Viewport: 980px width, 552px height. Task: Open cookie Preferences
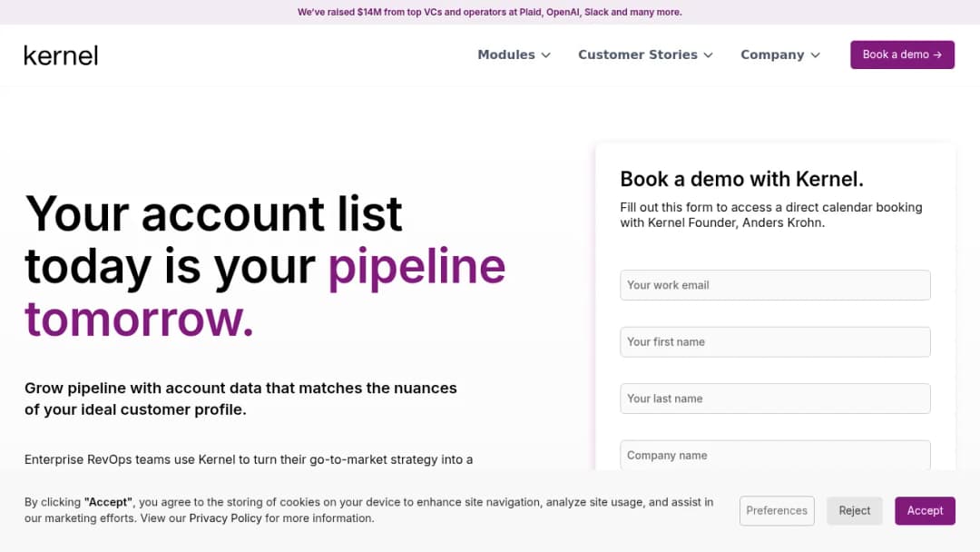pos(777,511)
